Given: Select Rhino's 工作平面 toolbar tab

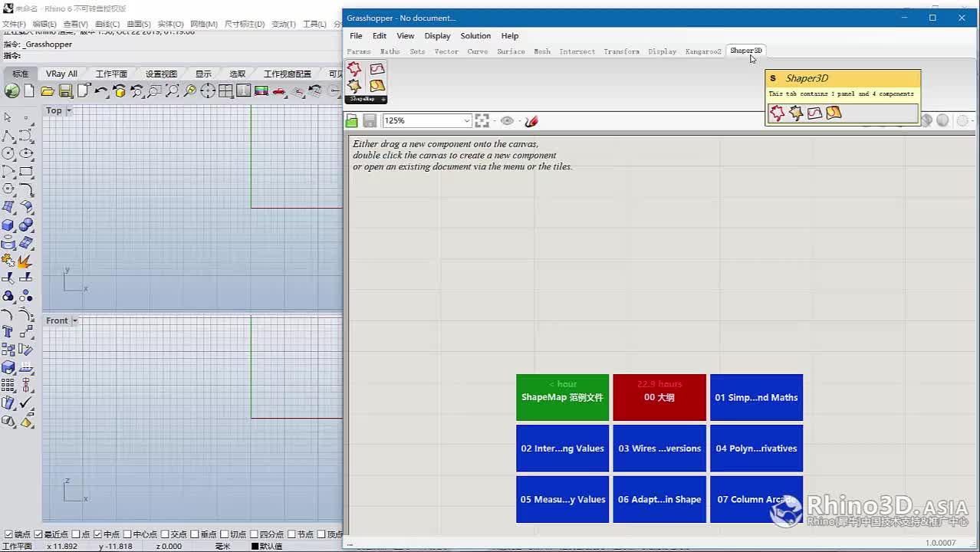Looking at the screenshot, I should point(111,74).
